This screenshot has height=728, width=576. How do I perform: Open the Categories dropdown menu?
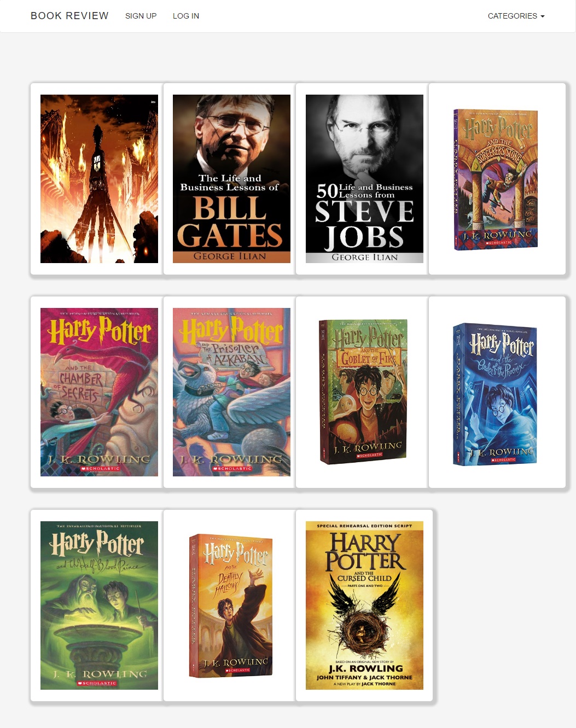pos(516,16)
